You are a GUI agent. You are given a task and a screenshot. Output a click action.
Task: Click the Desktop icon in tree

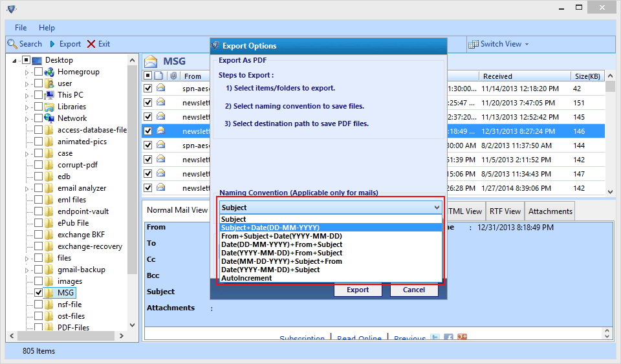coord(37,60)
